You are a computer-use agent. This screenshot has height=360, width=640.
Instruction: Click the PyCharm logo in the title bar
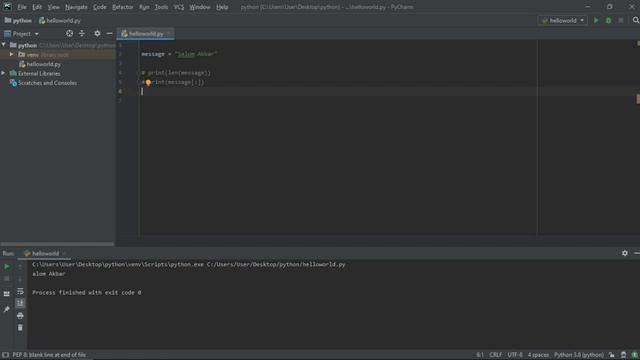7,7
